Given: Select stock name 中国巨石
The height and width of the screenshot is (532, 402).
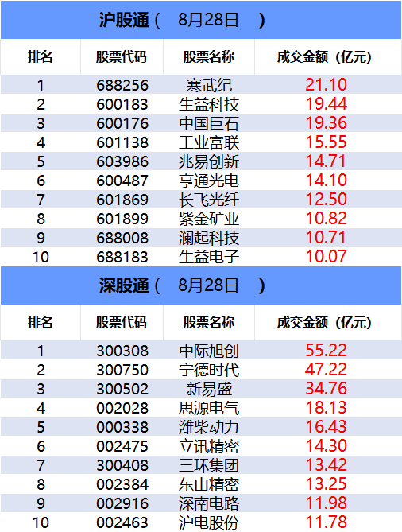Looking at the screenshot, I should pyautogui.click(x=209, y=123).
